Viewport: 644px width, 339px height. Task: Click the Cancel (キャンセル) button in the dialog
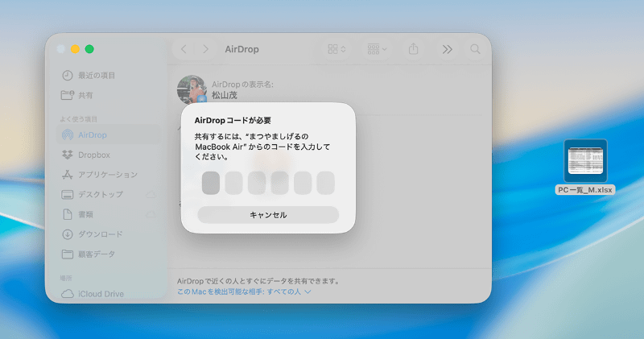click(268, 215)
